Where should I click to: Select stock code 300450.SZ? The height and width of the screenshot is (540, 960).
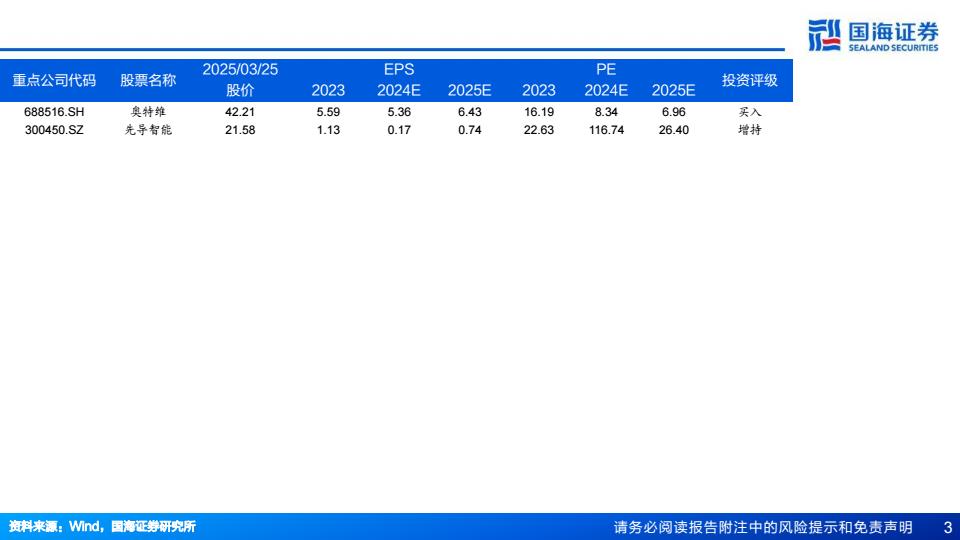[54, 130]
